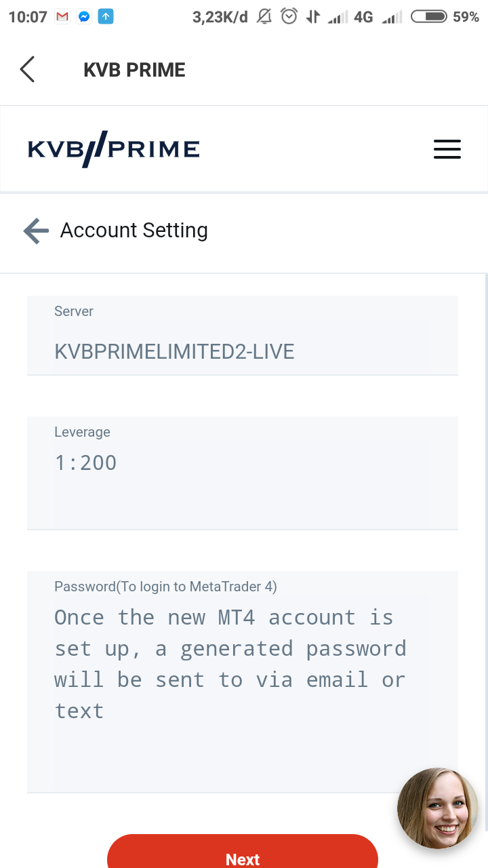The image size is (488, 868).
Task: Tap the top bar back chevron
Action: coord(27,69)
